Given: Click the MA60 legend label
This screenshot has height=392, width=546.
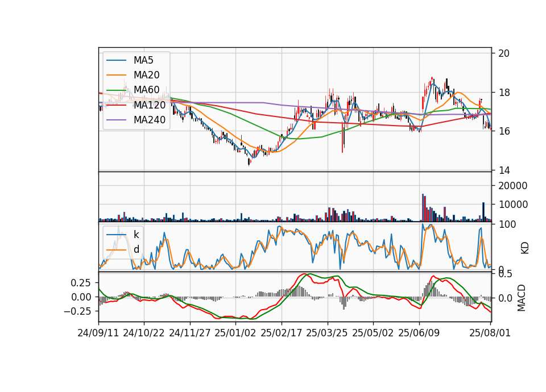Looking at the screenshot, I should (146, 90).
